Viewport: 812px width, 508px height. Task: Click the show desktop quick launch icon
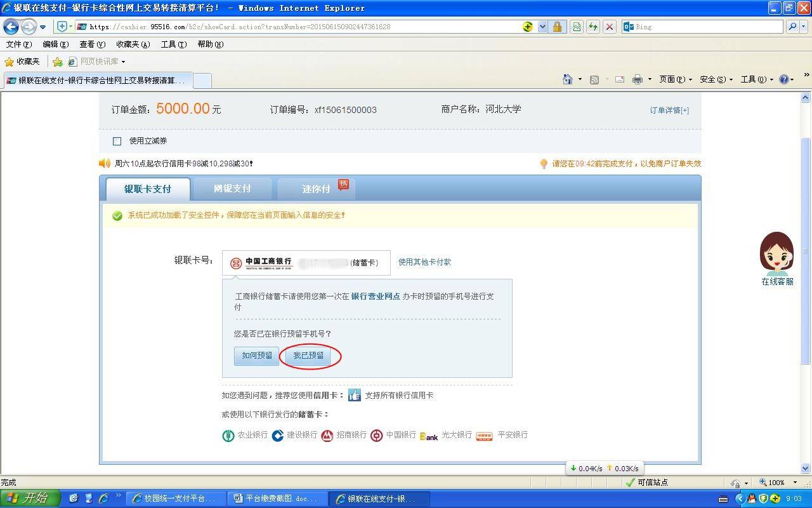coord(74,498)
